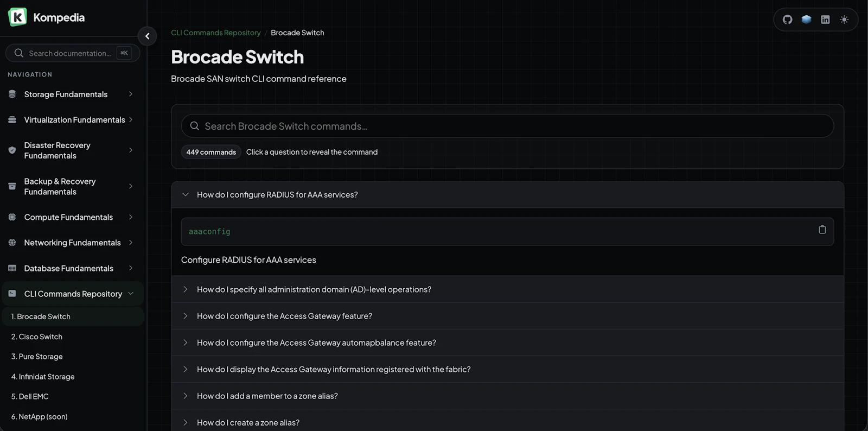Expand Networking Fundamentals navigation section

(x=72, y=243)
